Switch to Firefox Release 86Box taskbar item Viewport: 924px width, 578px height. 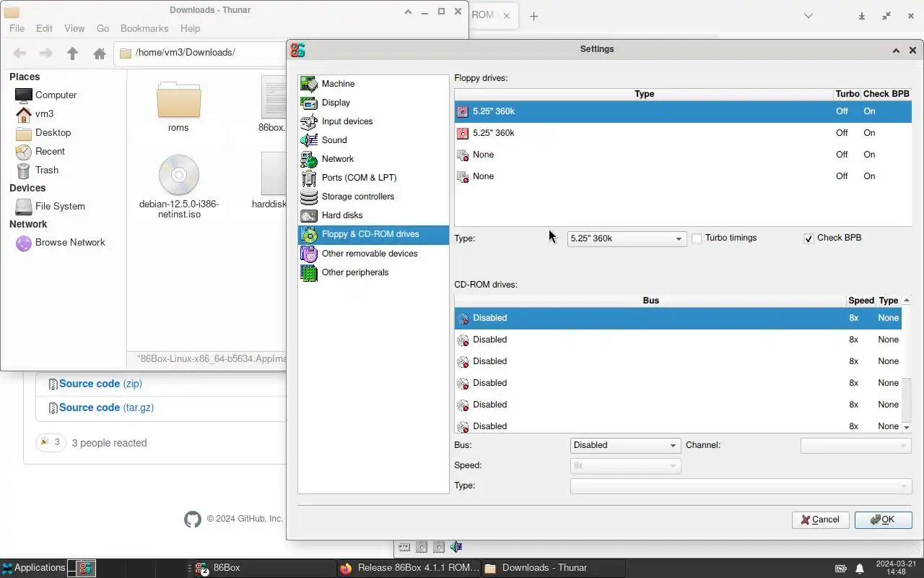(409, 568)
